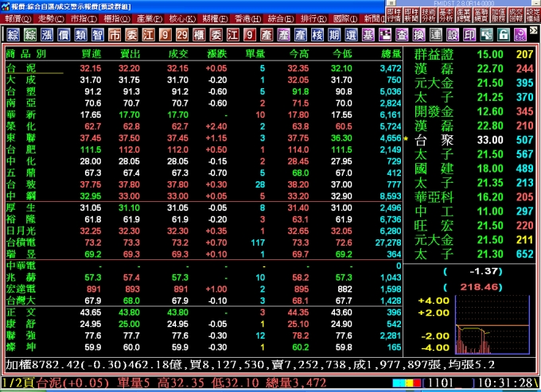Click the 漲跌 column header
Image resolution: width=541 pixels, height=392 pixels.
217,54
